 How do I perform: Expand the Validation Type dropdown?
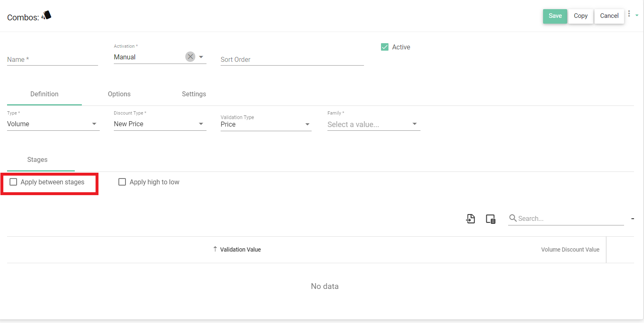click(307, 124)
